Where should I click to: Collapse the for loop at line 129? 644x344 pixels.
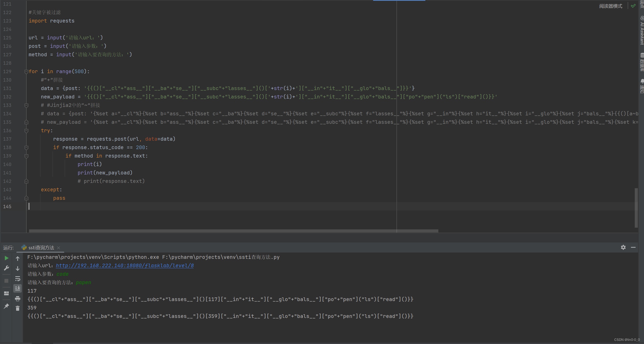(26, 72)
